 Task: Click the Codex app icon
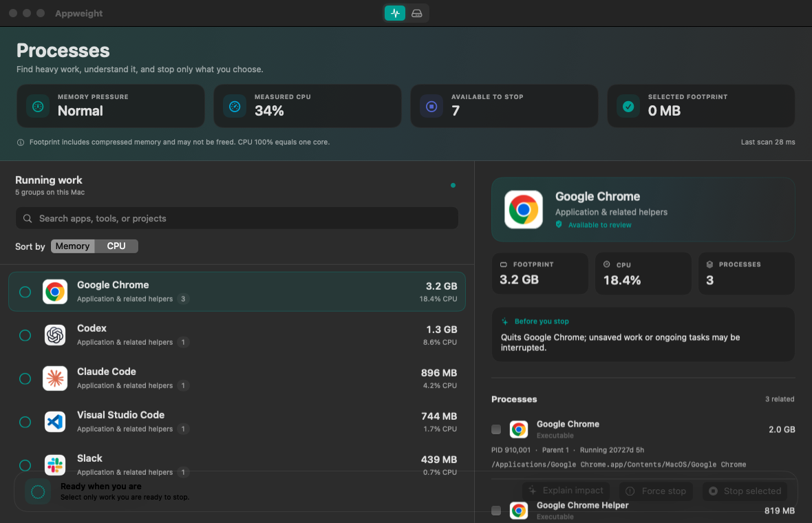pyautogui.click(x=55, y=335)
